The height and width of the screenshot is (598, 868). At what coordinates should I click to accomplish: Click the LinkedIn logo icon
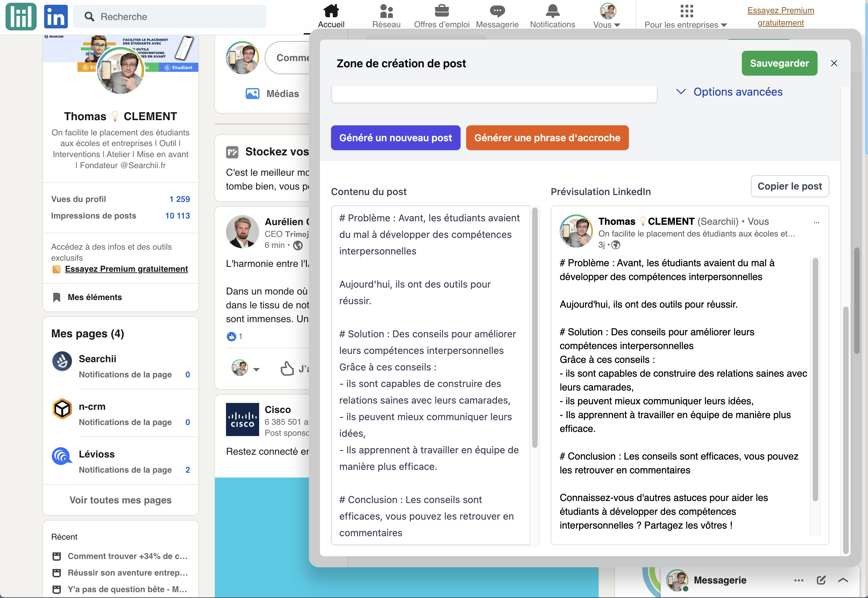(x=56, y=17)
